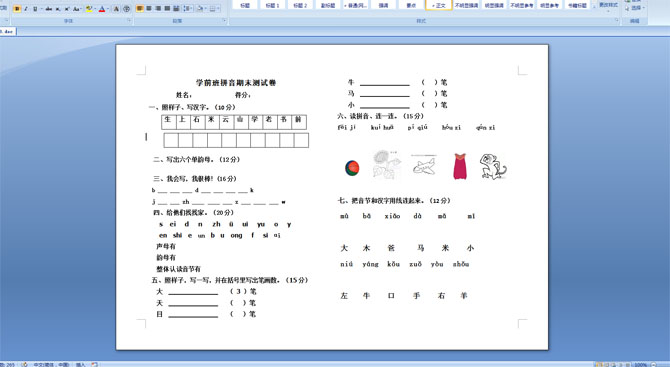The width and height of the screenshot is (670, 367).
Task: Center align the paragraph
Action: tap(149, 9)
